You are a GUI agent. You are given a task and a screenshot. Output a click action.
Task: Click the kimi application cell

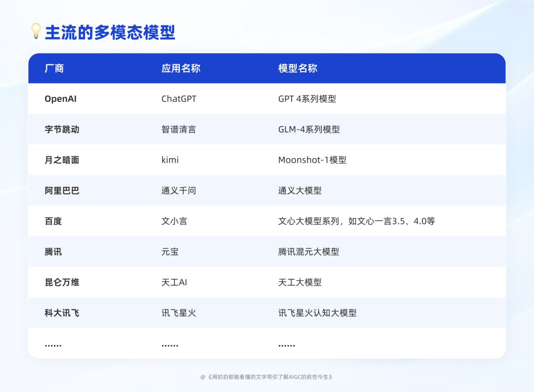170,160
